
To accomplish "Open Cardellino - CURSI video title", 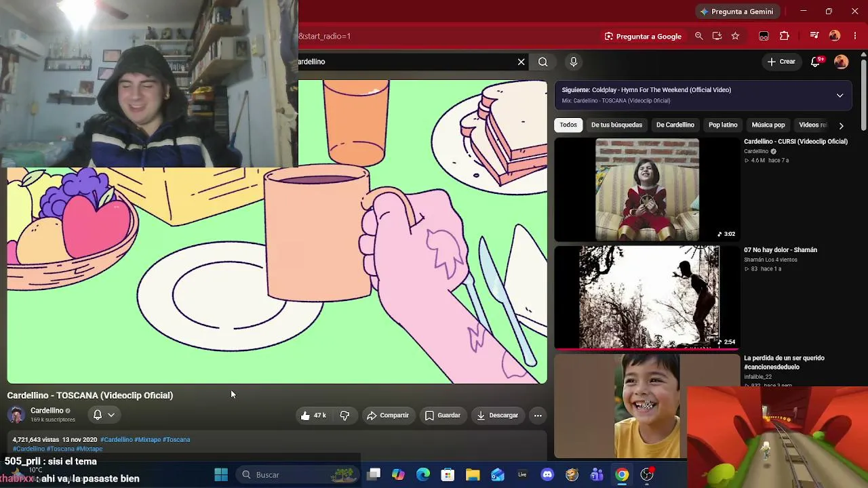I will pyautogui.click(x=795, y=142).
